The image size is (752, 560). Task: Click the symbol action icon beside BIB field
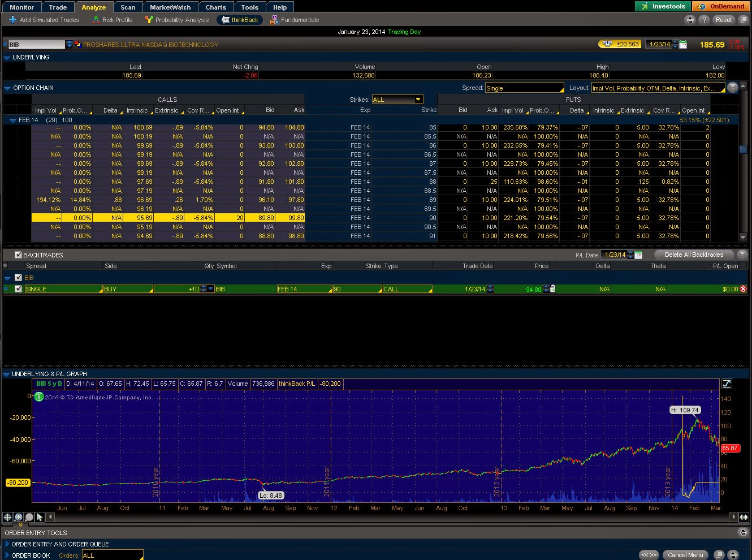pyautogui.click(x=78, y=44)
